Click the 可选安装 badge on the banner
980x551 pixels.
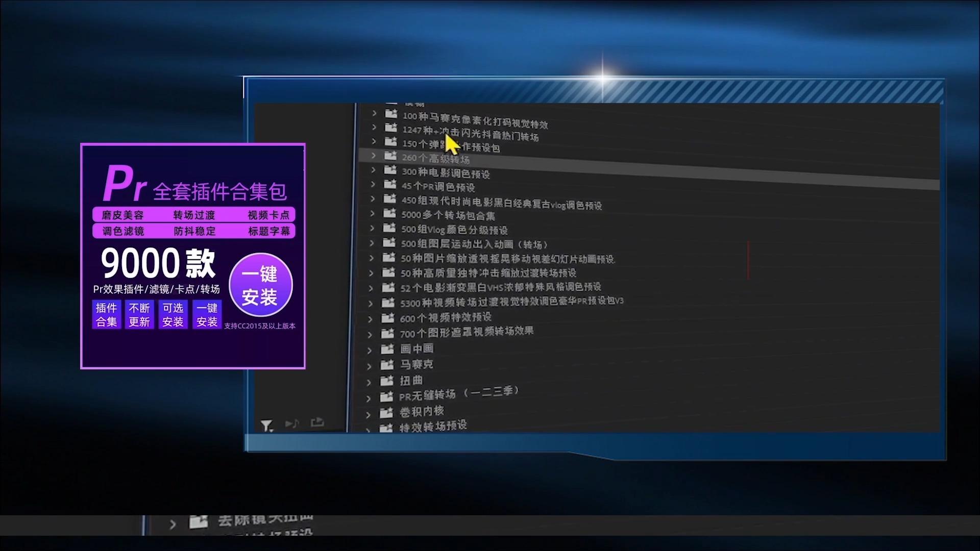(173, 315)
